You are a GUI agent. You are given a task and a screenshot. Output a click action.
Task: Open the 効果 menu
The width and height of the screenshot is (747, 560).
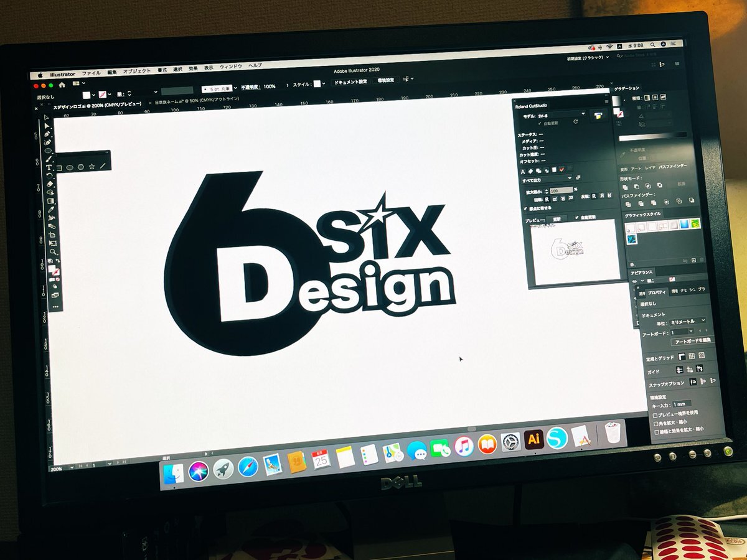pos(193,68)
